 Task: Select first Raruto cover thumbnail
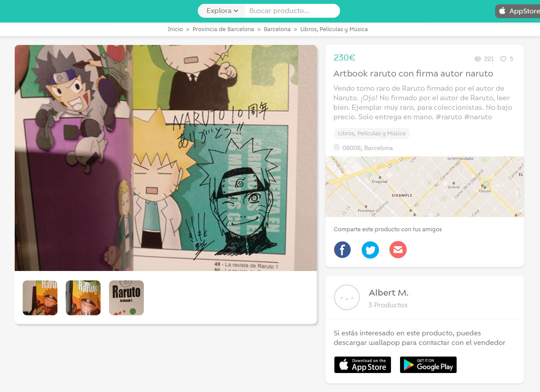pyautogui.click(x=40, y=298)
